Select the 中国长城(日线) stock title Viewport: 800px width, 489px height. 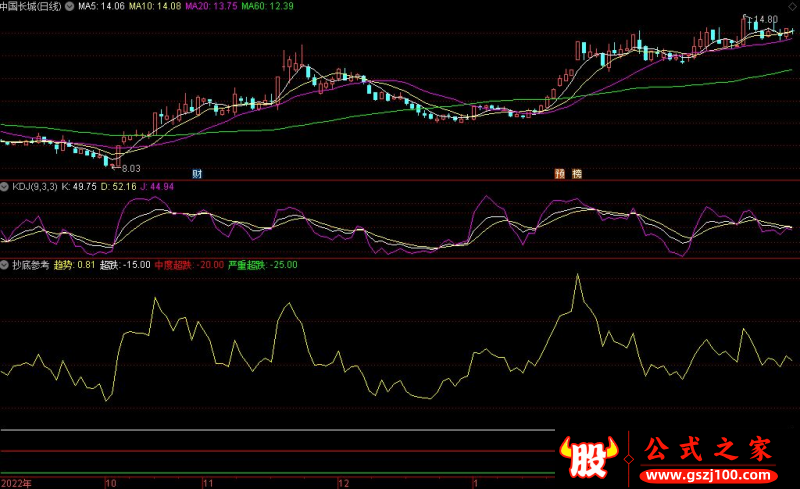[31, 6]
